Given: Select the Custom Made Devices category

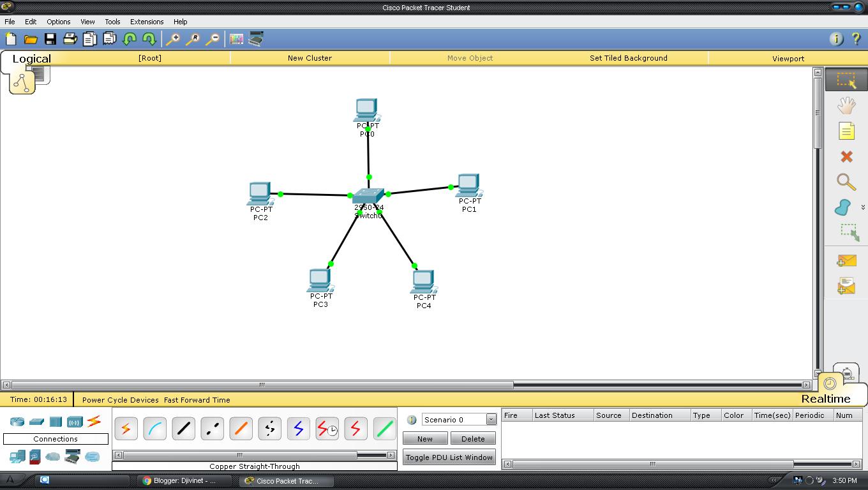Looking at the screenshot, I should tap(72, 457).
